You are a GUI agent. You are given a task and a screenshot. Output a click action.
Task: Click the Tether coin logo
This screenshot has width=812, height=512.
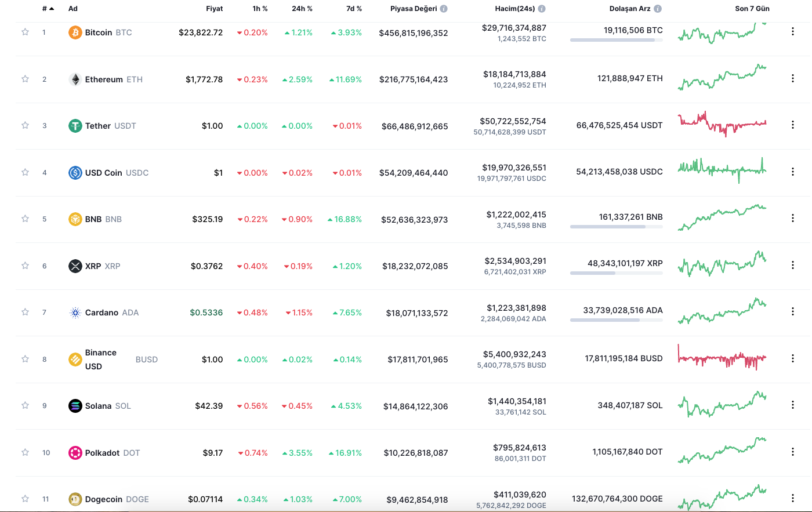pyautogui.click(x=75, y=126)
